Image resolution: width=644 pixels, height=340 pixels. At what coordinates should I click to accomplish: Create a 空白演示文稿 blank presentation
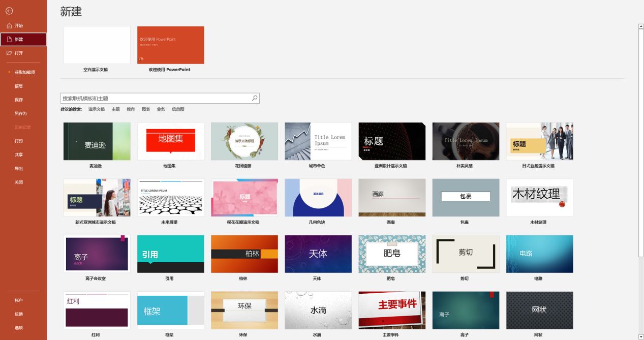[x=97, y=45]
